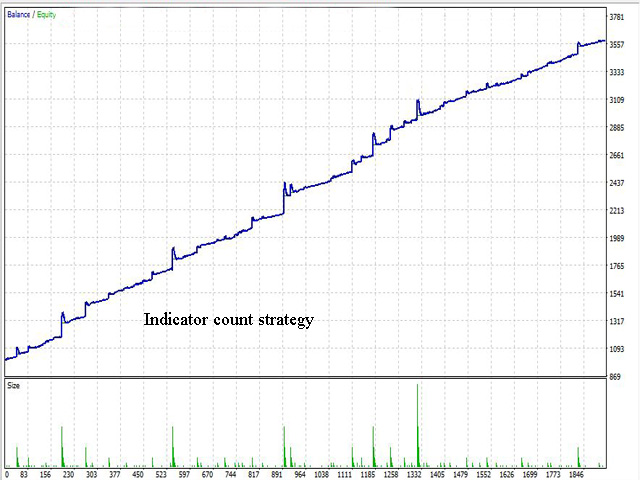Image resolution: width=640 pixels, height=480 pixels.
Task: Click y-axis value 1541
Action: [x=617, y=294]
